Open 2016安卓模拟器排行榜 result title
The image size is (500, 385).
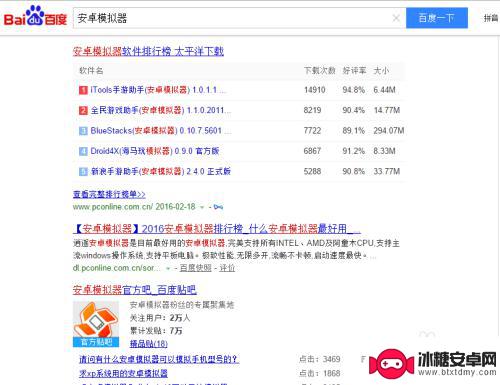click(x=217, y=229)
